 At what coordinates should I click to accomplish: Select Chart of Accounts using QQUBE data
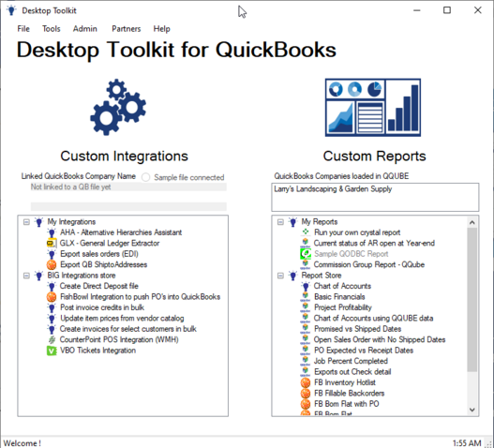[x=374, y=319]
